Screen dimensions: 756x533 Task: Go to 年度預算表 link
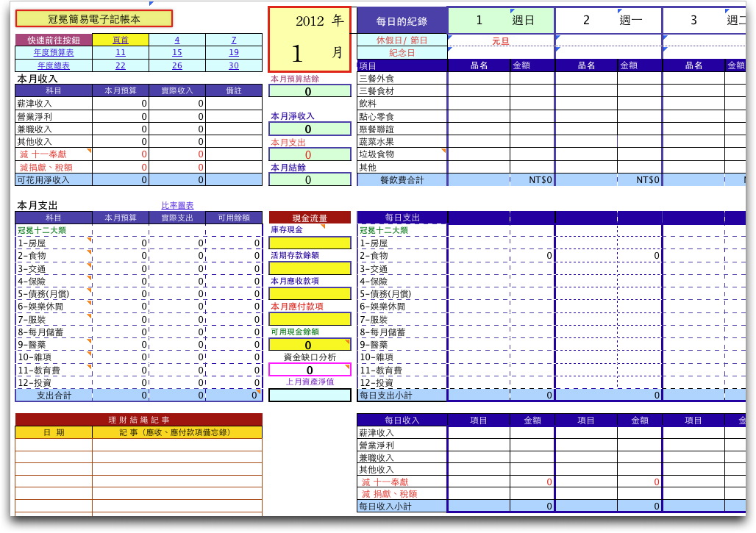pyautogui.click(x=54, y=52)
